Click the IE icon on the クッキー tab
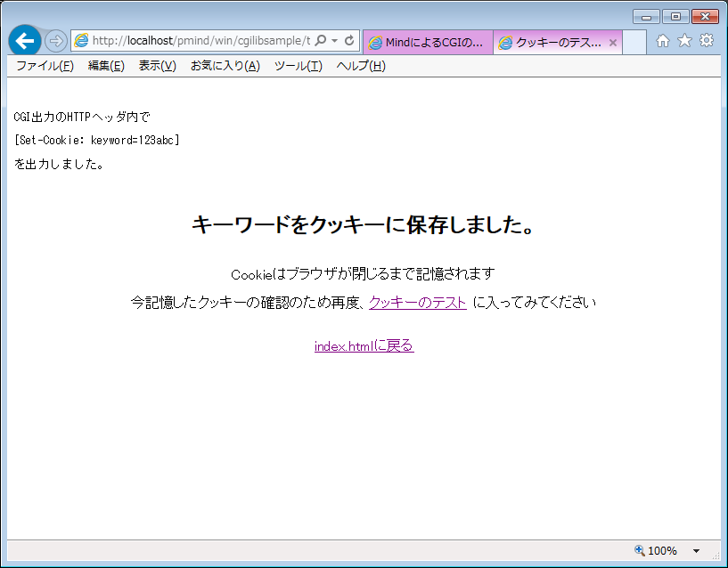 coord(505,43)
